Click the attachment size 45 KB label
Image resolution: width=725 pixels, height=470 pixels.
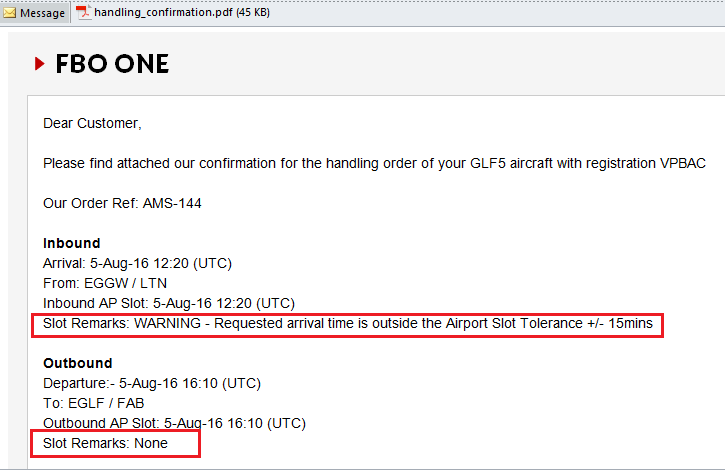click(253, 12)
